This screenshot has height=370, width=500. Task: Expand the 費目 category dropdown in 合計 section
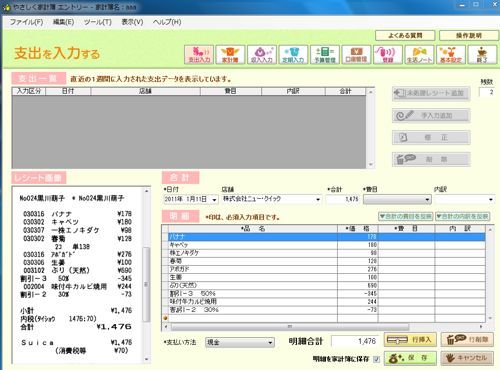tap(397, 200)
